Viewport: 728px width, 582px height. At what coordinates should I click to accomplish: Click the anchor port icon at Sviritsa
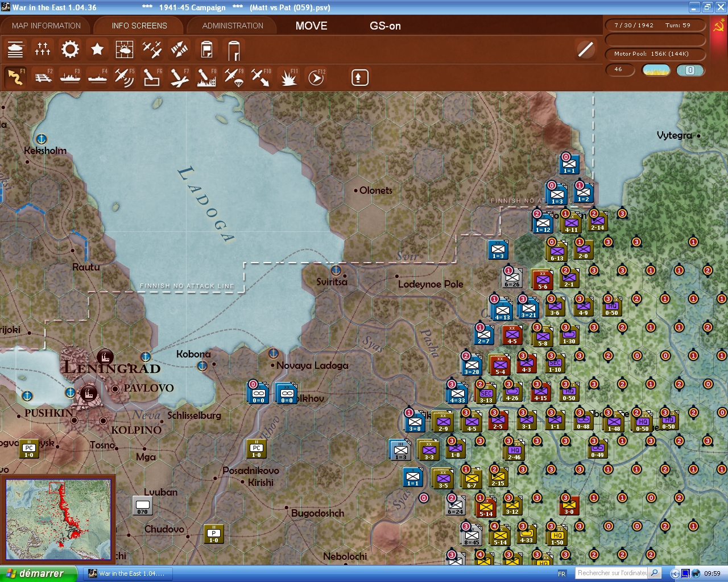pos(336,269)
